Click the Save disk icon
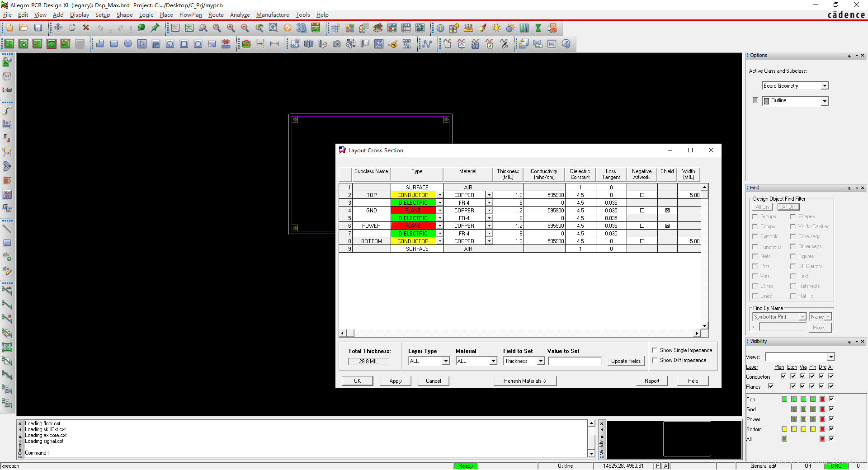Image resolution: width=868 pixels, height=470 pixels. pos(38,28)
